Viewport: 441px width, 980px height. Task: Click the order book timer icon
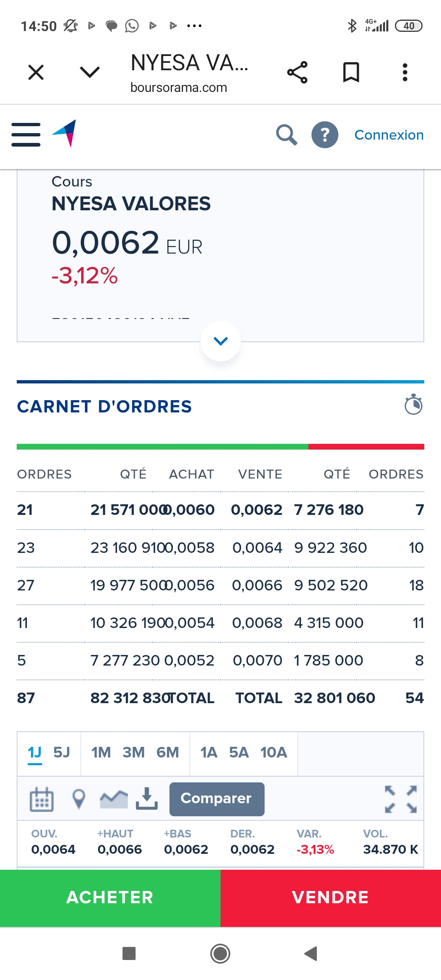[413, 405]
